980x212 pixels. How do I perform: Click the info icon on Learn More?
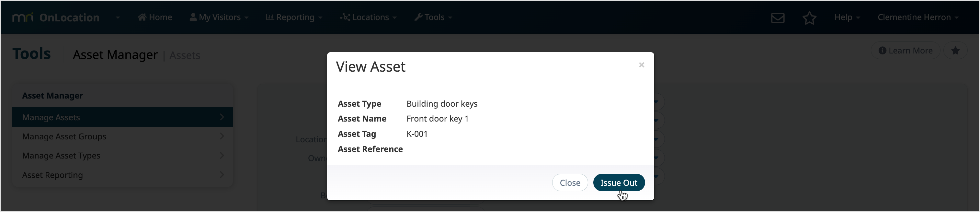pyautogui.click(x=882, y=51)
